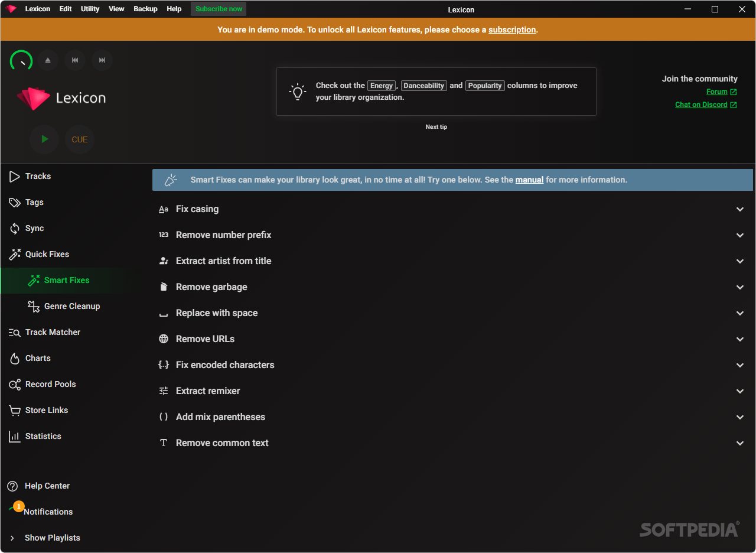The image size is (756, 553).
Task: Expand Remove number prefix chevron
Action: (740, 235)
